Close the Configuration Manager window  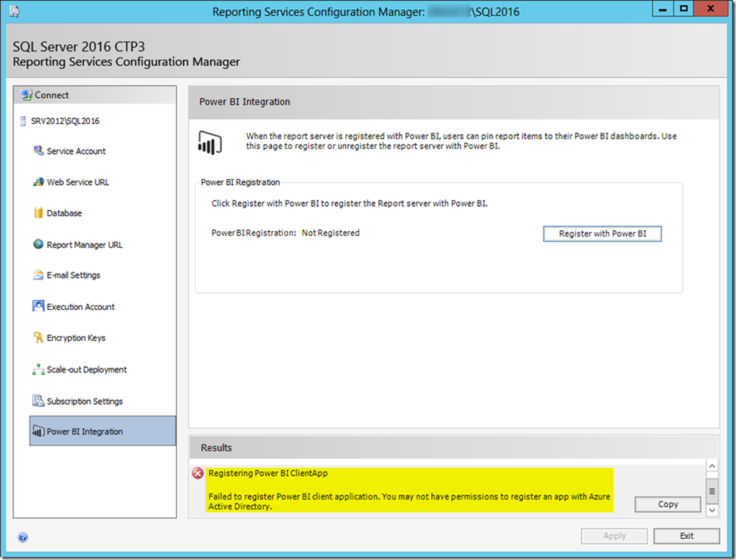[710, 9]
